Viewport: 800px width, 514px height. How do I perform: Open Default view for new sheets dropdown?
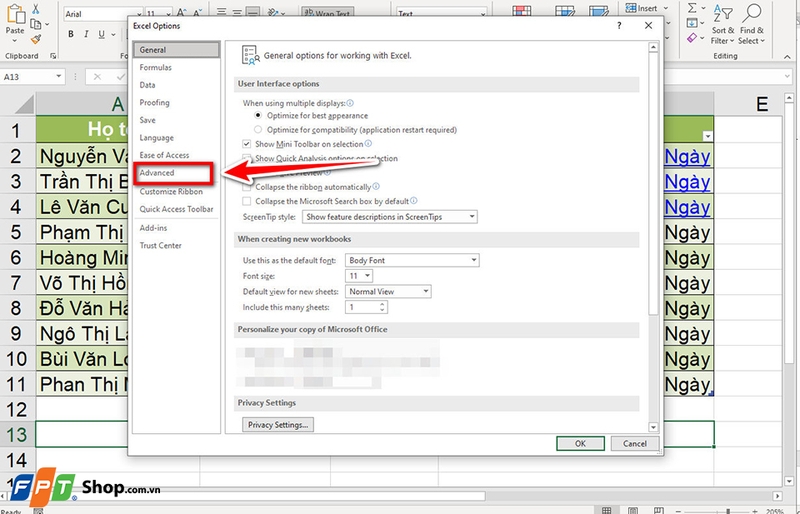pyautogui.click(x=388, y=291)
